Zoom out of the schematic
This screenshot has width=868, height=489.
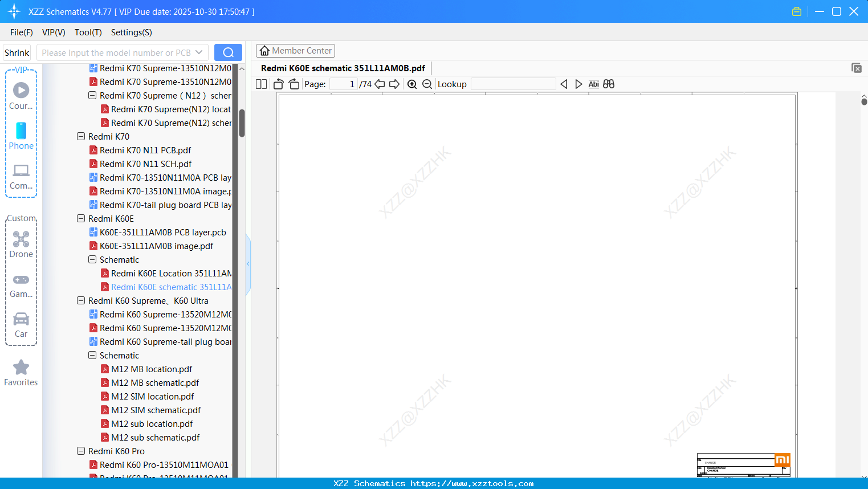pos(427,84)
